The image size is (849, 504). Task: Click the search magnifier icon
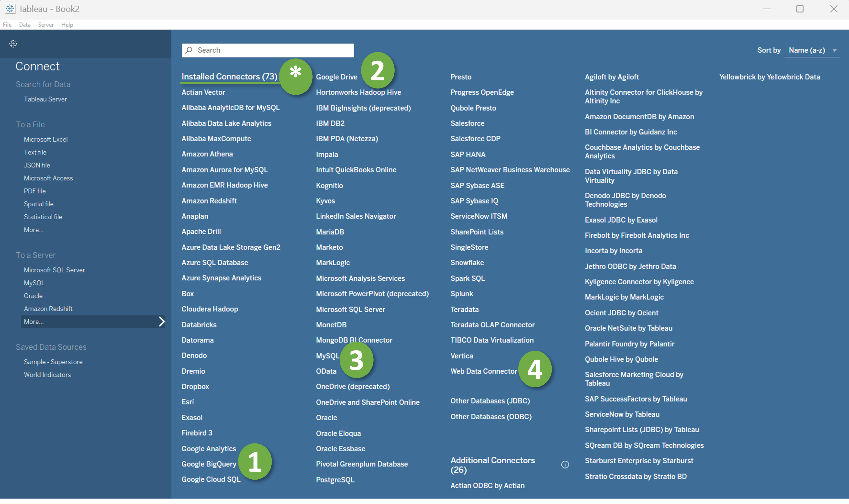click(189, 50)
